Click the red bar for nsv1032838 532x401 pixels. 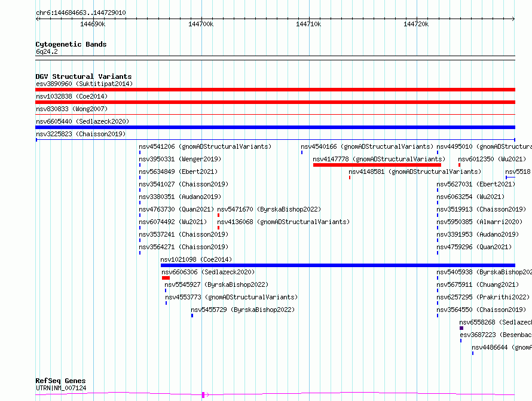coord(275,102)
